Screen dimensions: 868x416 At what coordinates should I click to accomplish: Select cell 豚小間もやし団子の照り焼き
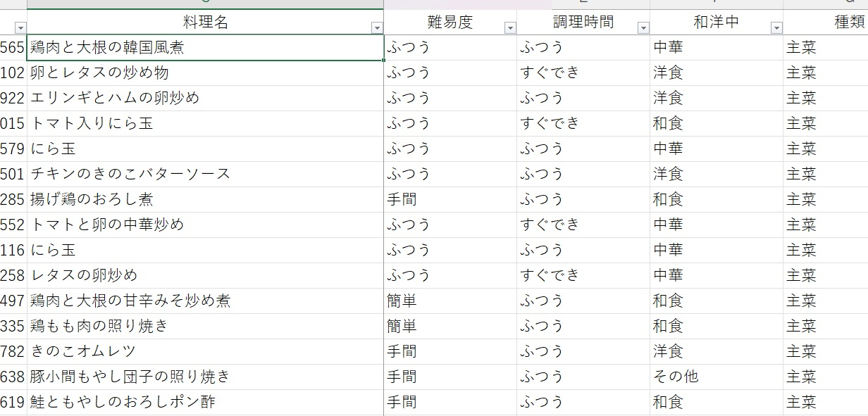[x=205, y=377]
